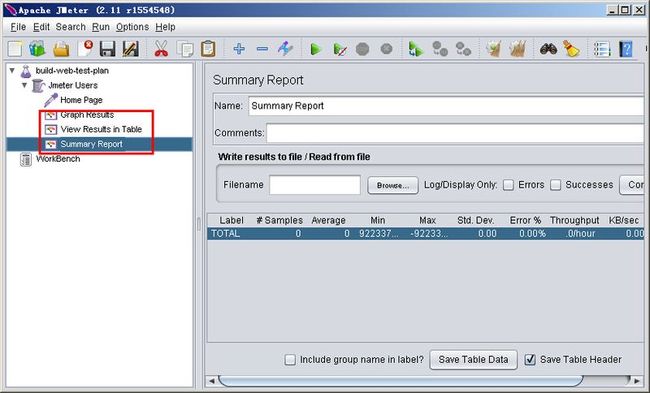Click the Remote Stop All icon
Viewport: 650px width, 393px height.
439,49
